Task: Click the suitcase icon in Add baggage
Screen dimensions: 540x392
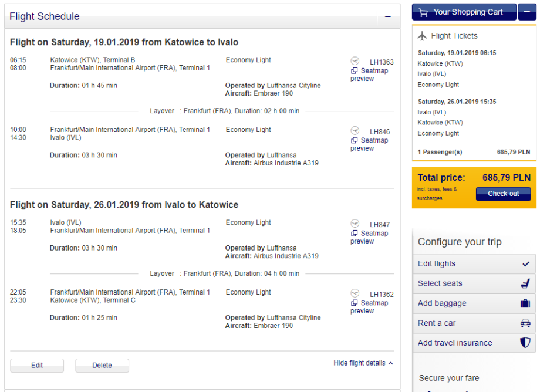Action: coord(525,304)
